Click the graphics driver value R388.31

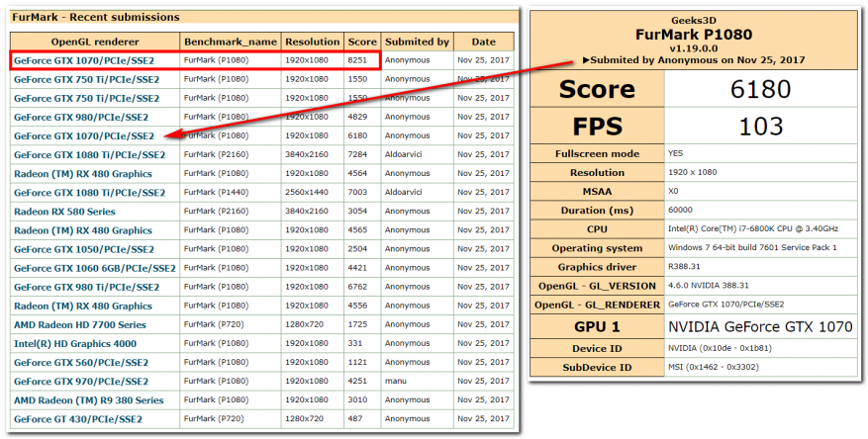coord(684,267)
